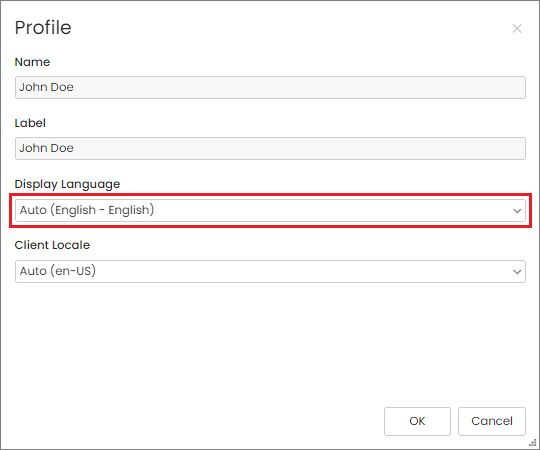Click the "Label" field label
This screenshot has height=450, width=540.
(30, 123)
